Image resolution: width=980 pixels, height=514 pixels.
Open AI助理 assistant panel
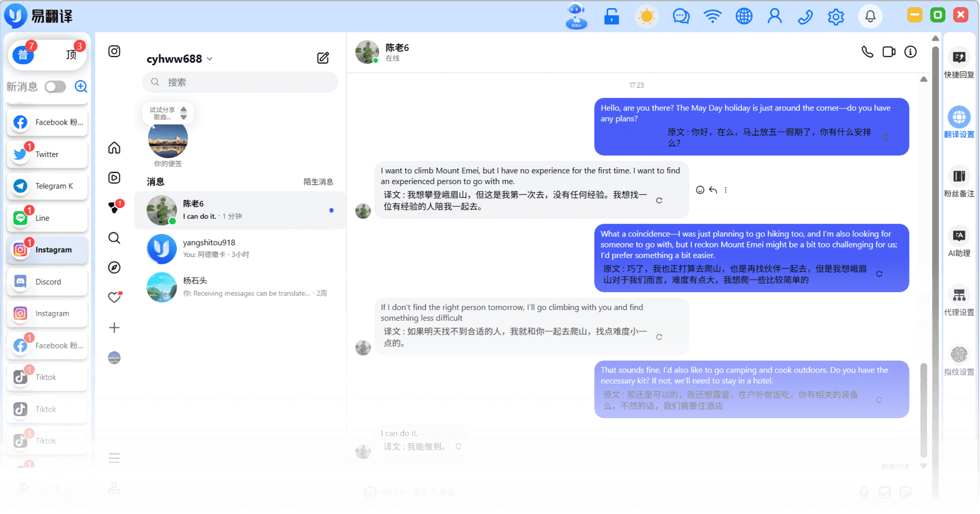pyautogui.click(x=959, y=242)
